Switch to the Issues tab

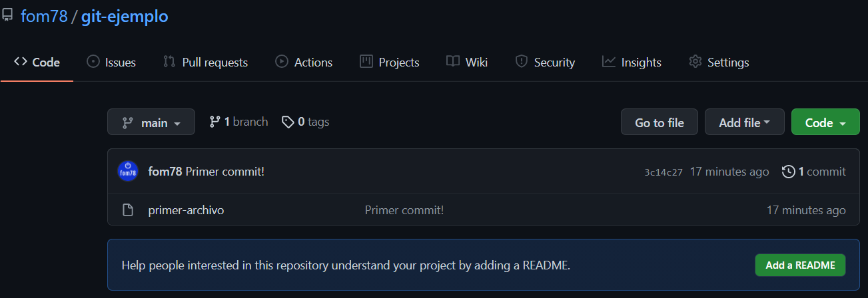click(111, 62)
